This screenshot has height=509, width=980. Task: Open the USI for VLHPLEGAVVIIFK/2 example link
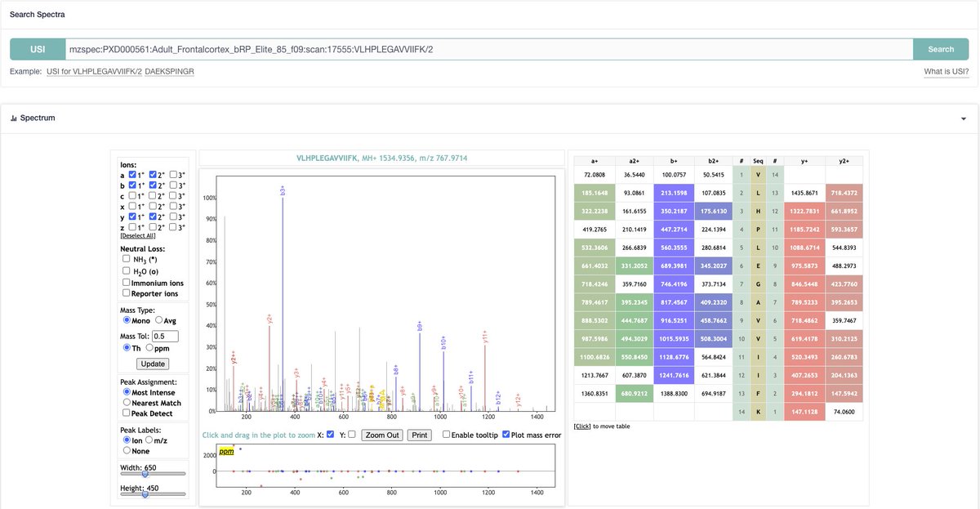pyautogui.click(x=94, y=72)
